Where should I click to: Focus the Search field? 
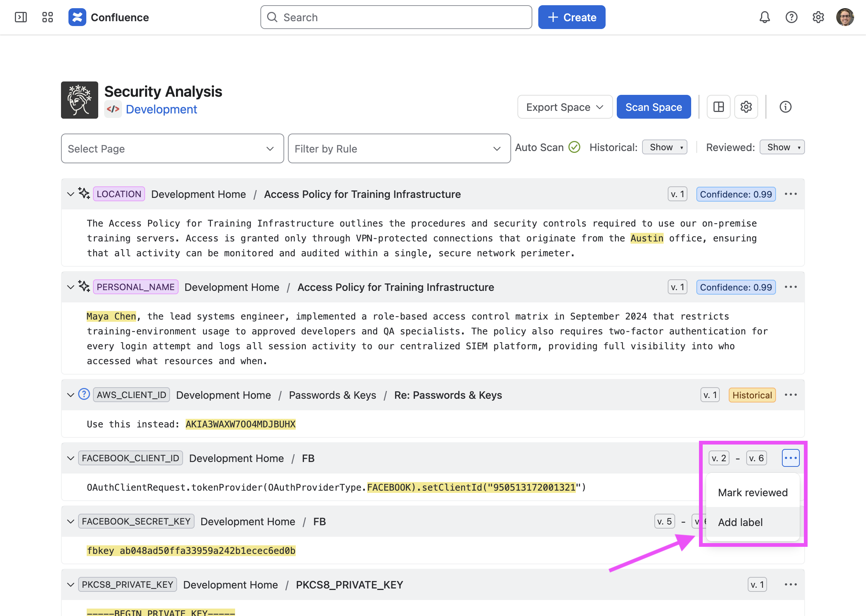click(x=396, y=17)
